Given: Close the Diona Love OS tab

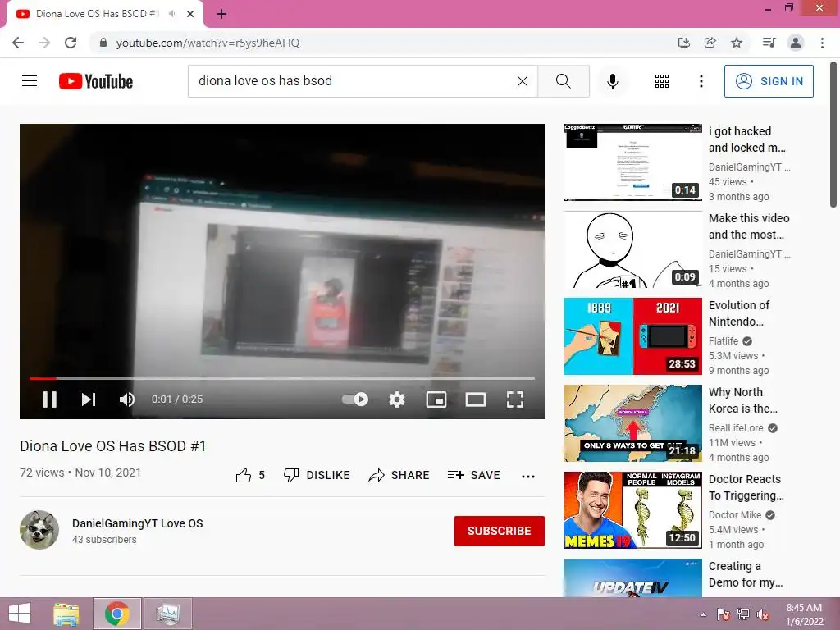Looking at the screenshot, I should pos(190,14).
